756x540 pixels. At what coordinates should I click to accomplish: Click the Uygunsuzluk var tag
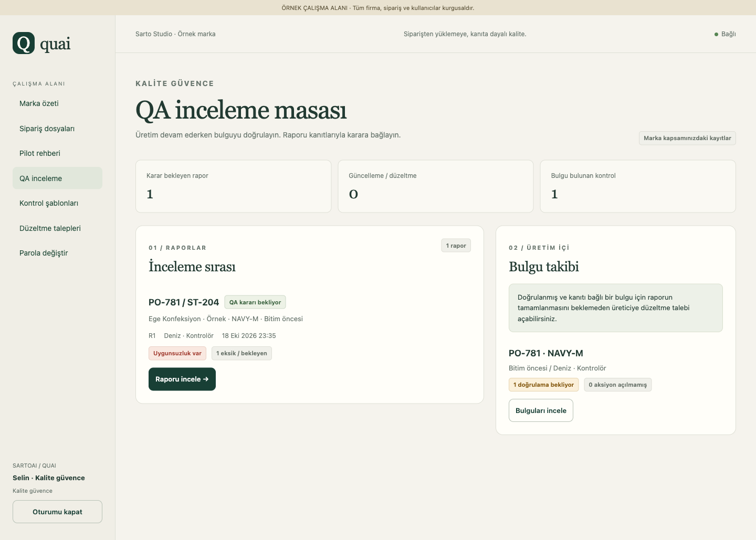[x=177, y=353]
